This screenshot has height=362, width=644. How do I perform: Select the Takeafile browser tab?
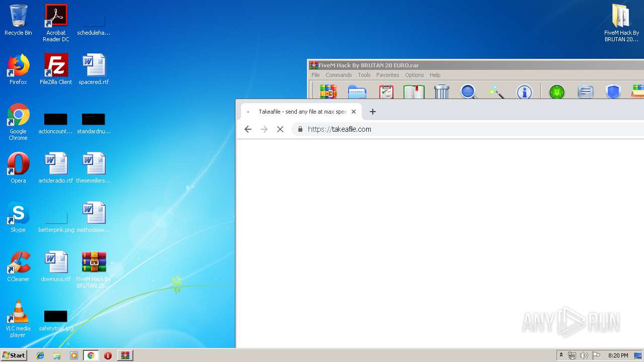click(300, 112)
